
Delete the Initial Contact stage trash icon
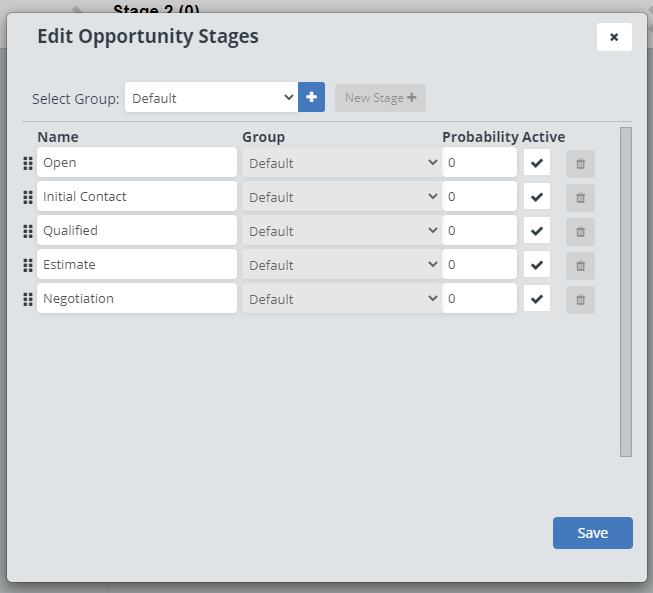(580, 198)
